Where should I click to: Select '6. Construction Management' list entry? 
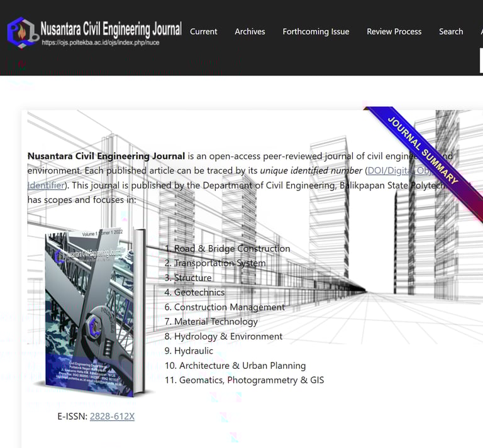tap(225, 307)
